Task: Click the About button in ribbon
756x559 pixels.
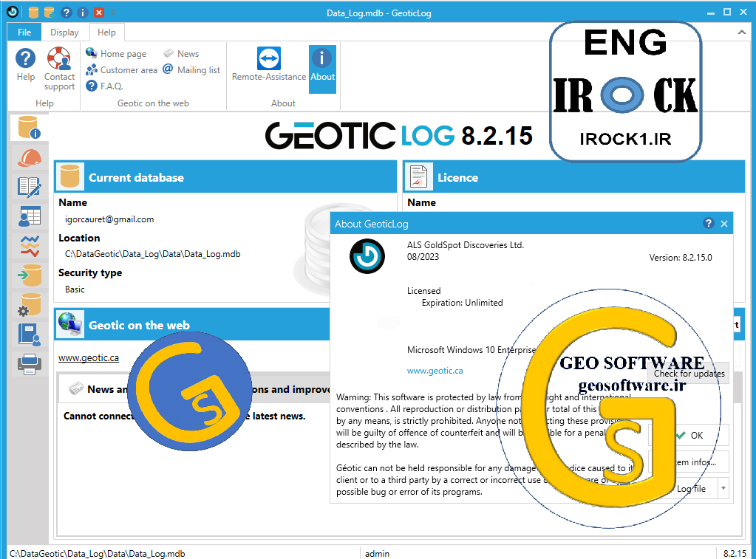Action: coord(322,69)
